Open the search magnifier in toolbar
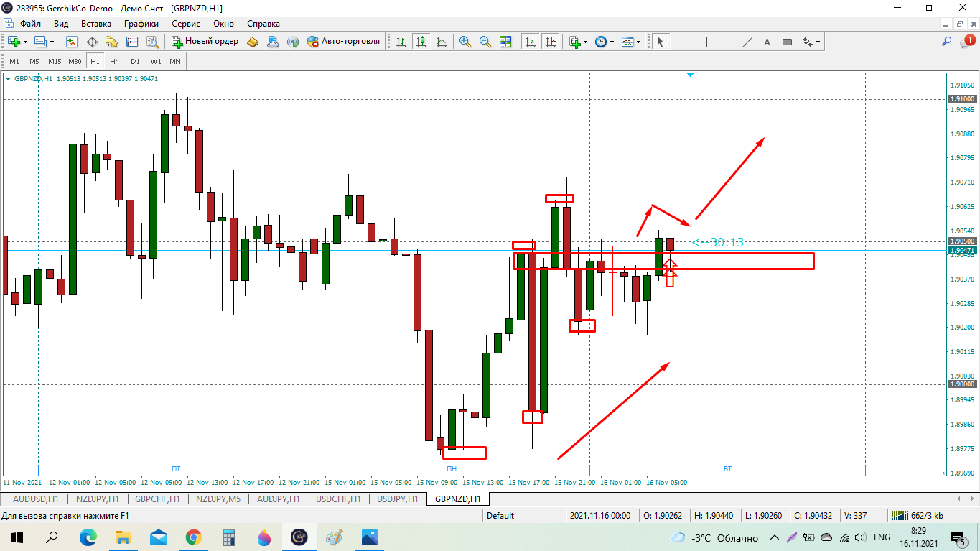Image resolution: width=980 pixels, height=551 pixels. [x=947, y=42]
